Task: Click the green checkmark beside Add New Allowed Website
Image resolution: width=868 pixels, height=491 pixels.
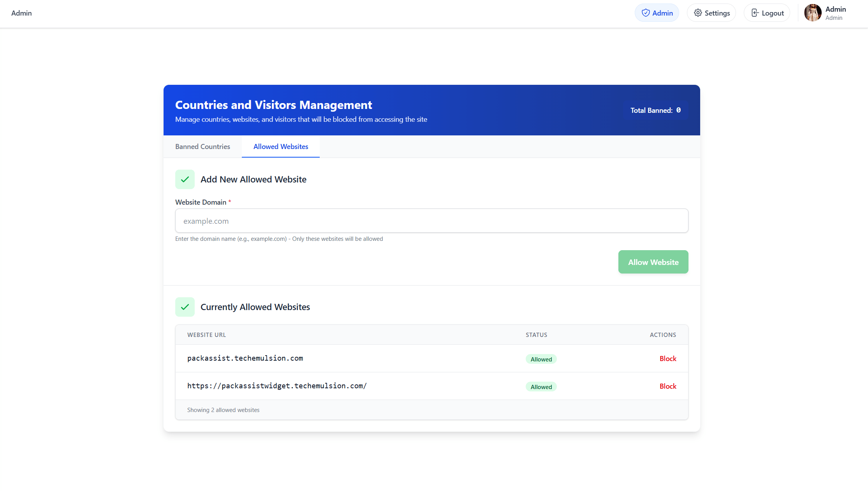Action: click(x=185, y=179)
